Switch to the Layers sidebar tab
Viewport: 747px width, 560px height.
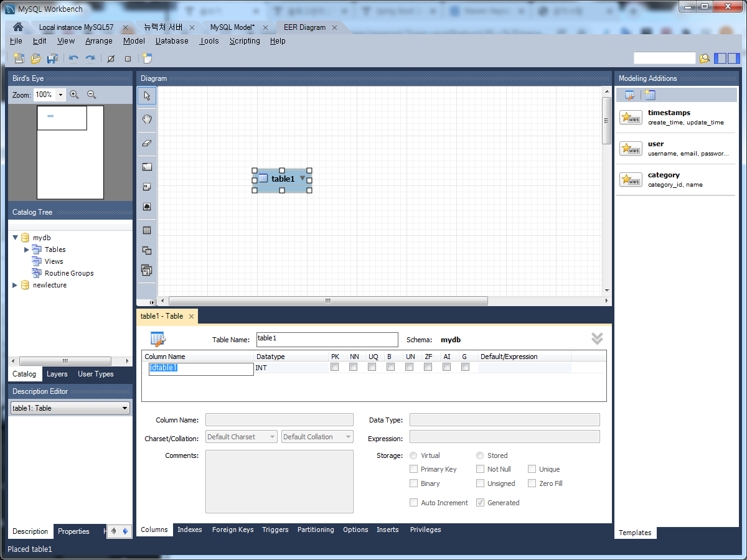click(57, 374)
